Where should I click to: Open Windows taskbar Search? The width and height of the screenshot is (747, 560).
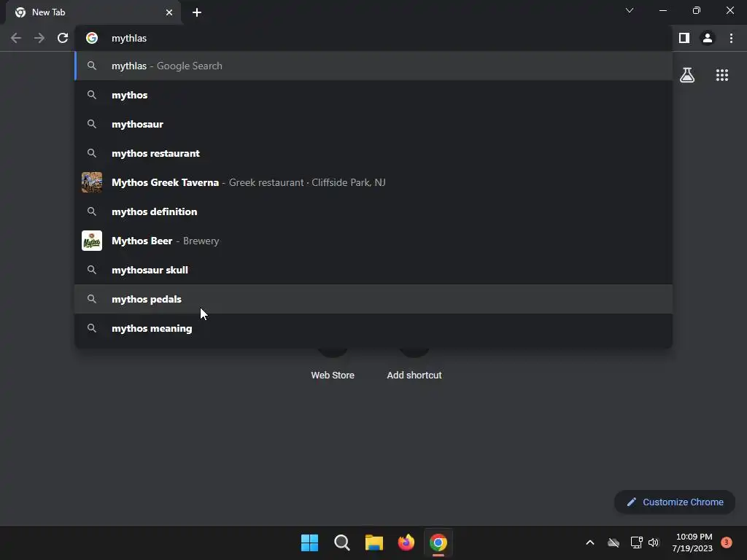click(342, 542)
